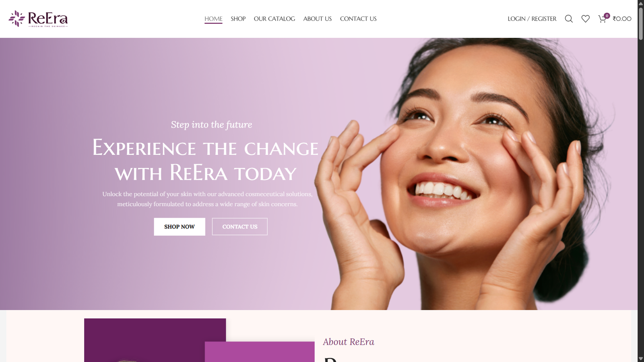This screenshot has width=644, height=362.
Task: Click the About ReEra heading
Action: pos(349,342)
